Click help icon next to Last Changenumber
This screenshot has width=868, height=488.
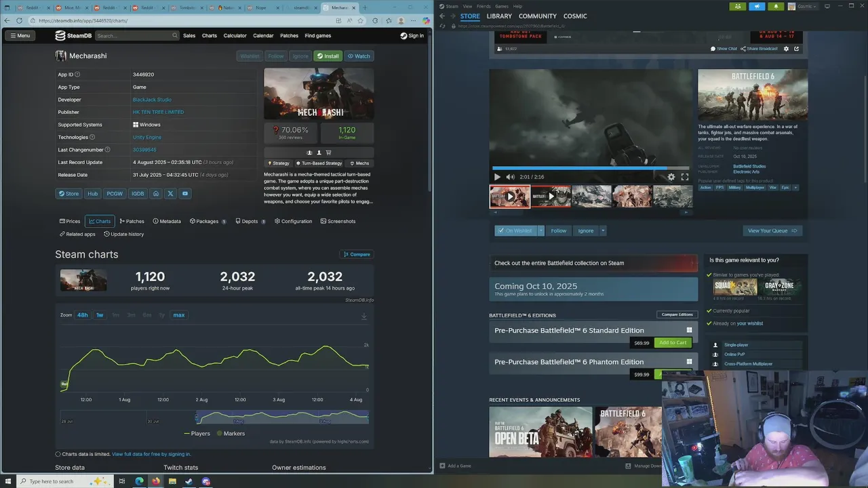107,149
